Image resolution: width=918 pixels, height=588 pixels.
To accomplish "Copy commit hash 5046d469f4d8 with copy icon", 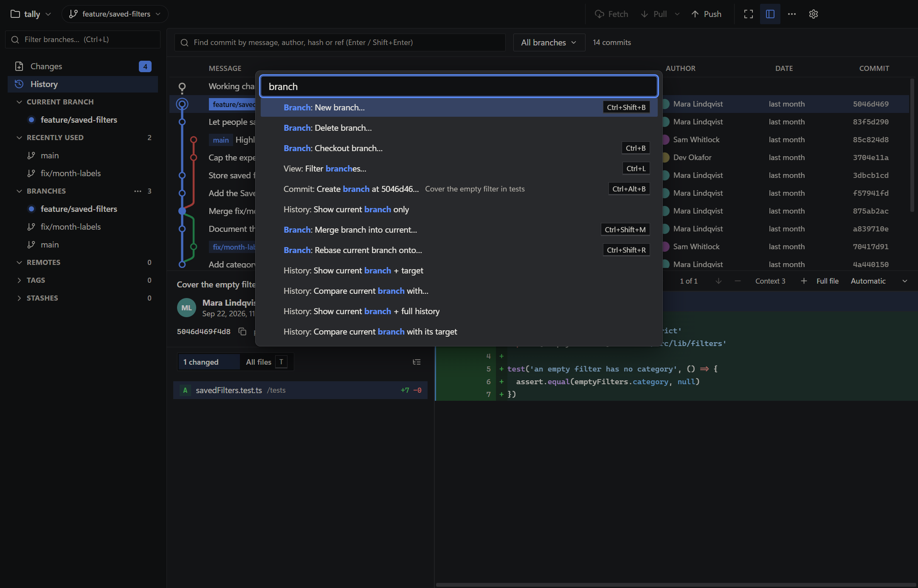I will (242, 332).
